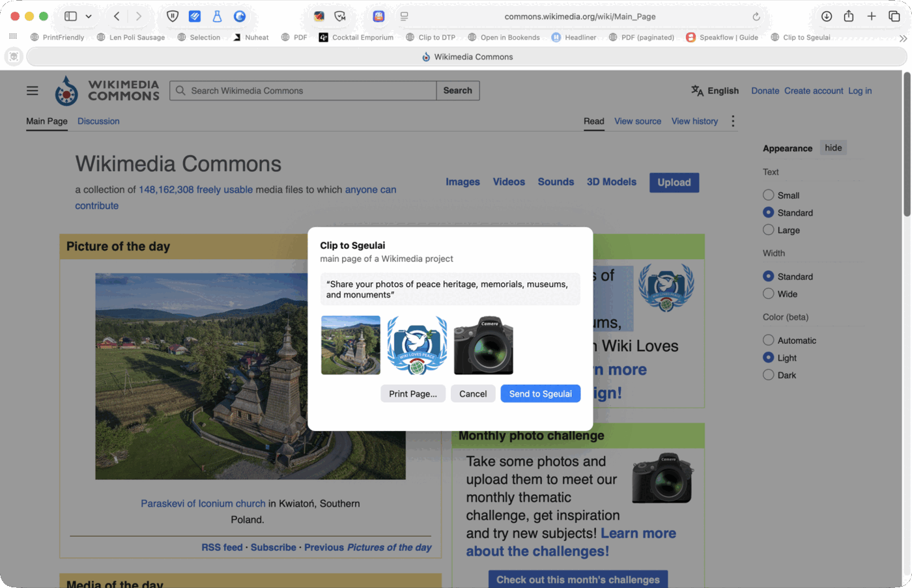Open the English language selector

coord(715,91)
